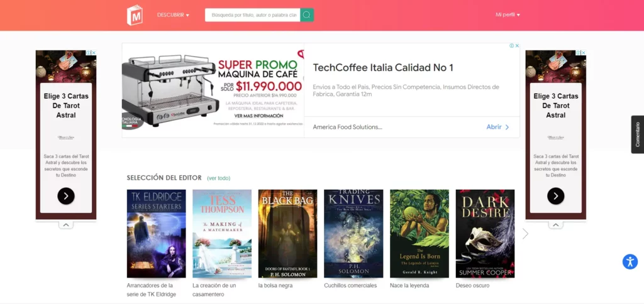The height and width of the screenshot is (304, 644).
Task: Close the right tarot ad with X icon
Action: 584,53
